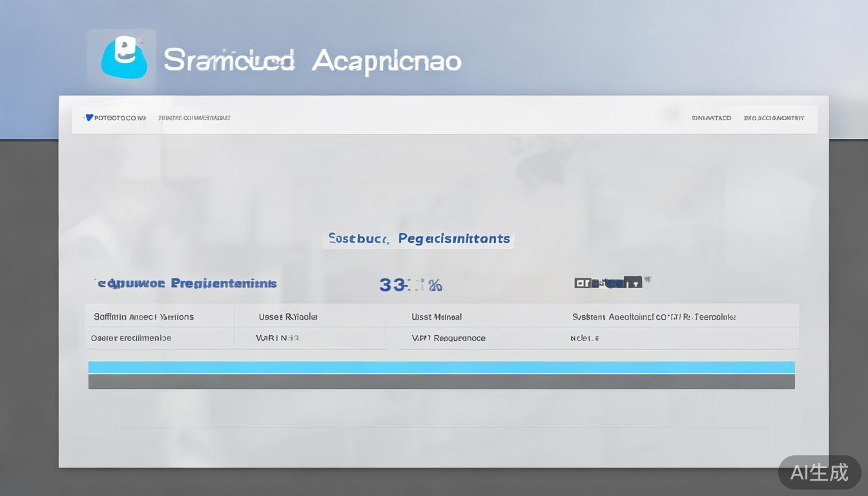Select the ENIANTACD navbar item
The height and width of the screenshot is (496, 868).
click(711, 118)
